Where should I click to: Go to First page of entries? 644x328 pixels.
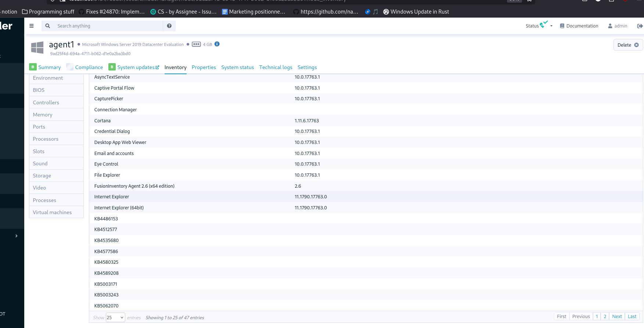tap(561, 316)
